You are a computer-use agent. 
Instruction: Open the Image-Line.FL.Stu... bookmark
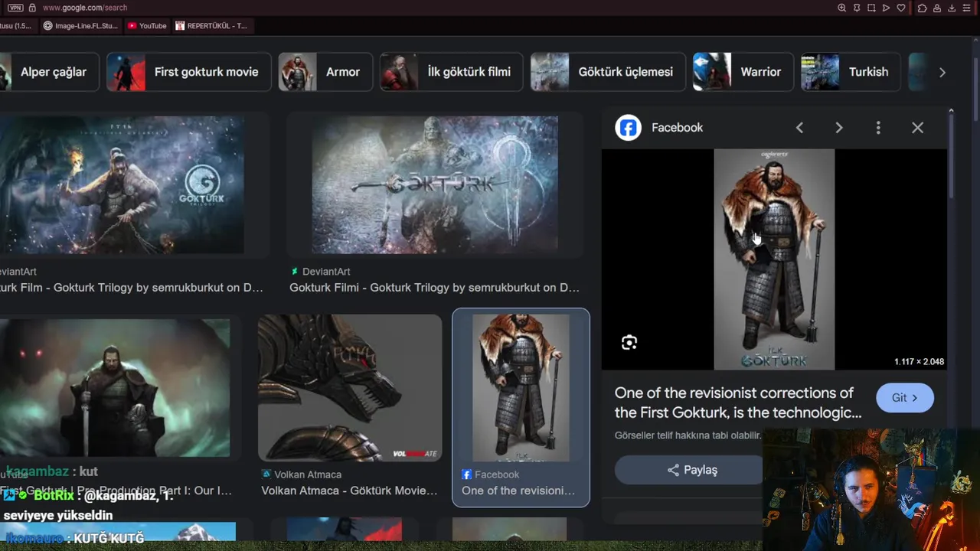(x=80, y=25)
